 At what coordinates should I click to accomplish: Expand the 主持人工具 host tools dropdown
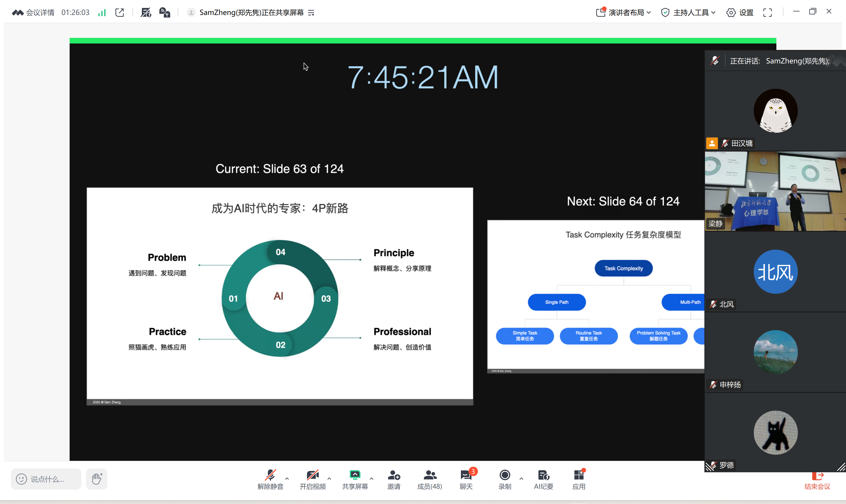click(x=689, y=13)
